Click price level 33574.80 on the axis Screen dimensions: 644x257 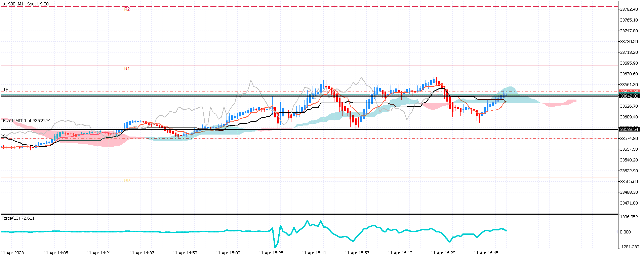629,139
